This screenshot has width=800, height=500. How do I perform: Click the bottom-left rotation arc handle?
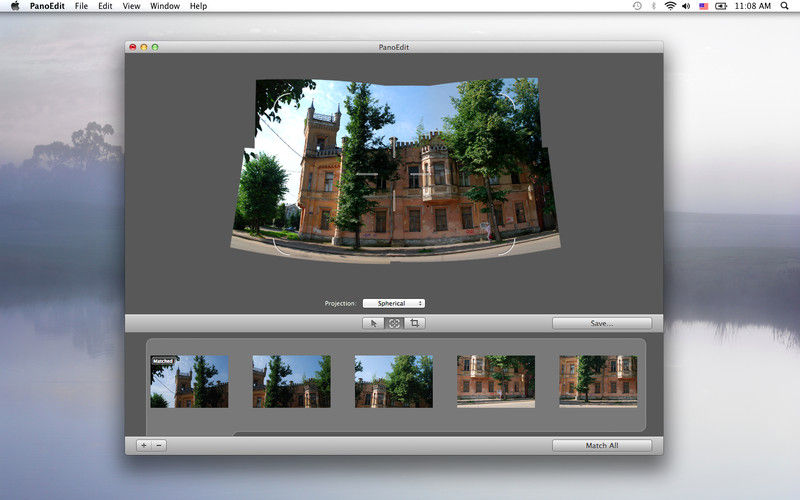tap(280, 247)
